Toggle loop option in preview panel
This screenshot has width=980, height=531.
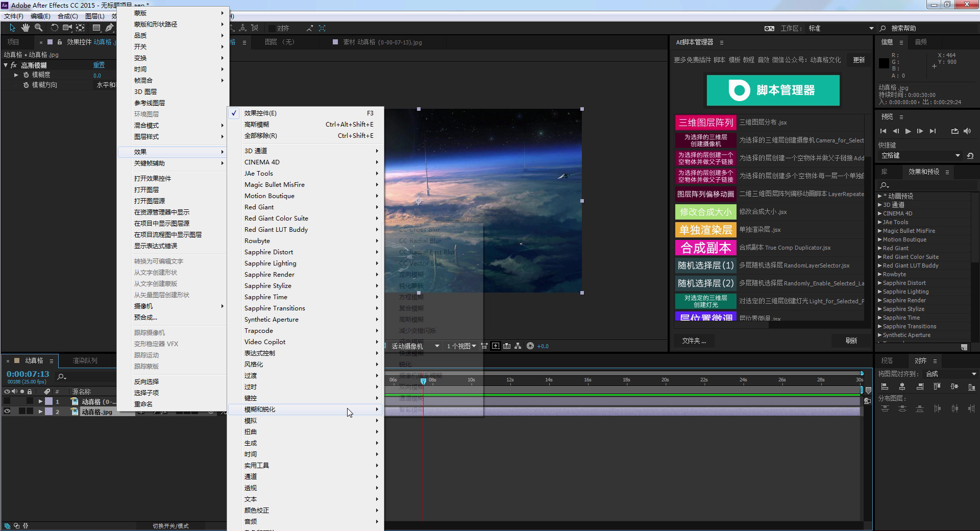954,131
